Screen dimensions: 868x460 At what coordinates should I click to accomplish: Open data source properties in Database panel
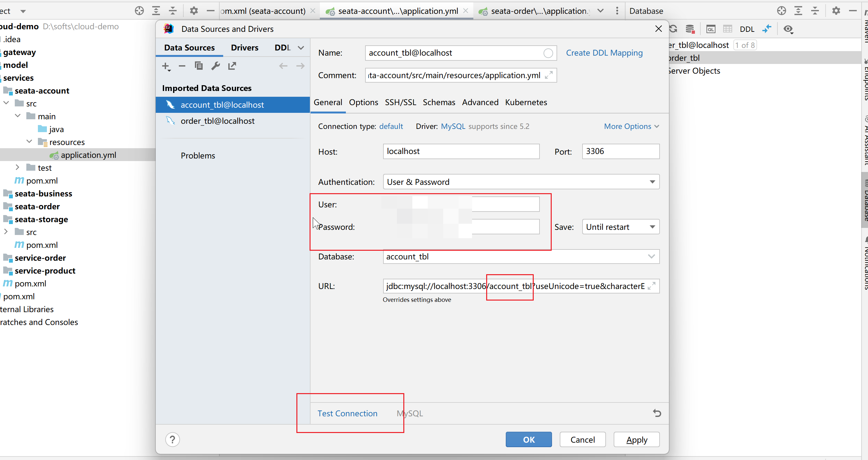tap(690, 29)
